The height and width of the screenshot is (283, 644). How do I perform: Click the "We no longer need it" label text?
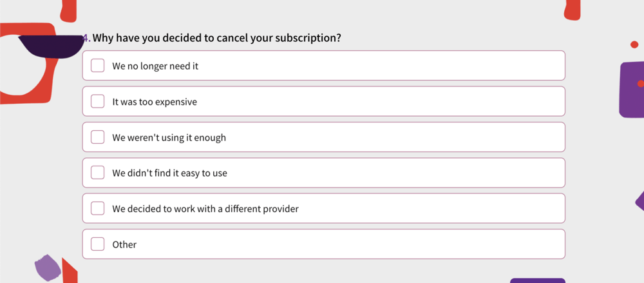(x=155, y=66)
